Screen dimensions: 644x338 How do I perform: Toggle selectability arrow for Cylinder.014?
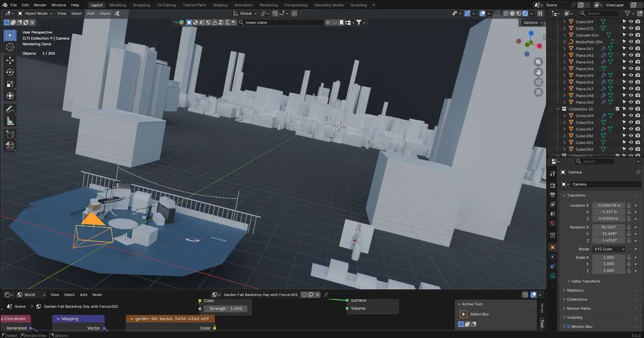[624, 35]
